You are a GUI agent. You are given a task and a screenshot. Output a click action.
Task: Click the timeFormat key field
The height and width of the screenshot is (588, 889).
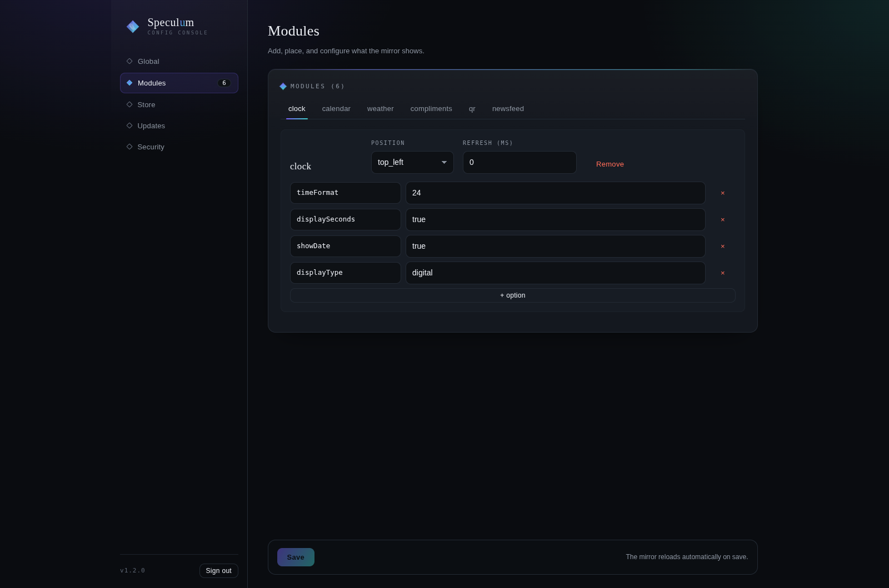pyautogui.click(x=346, y=193)
